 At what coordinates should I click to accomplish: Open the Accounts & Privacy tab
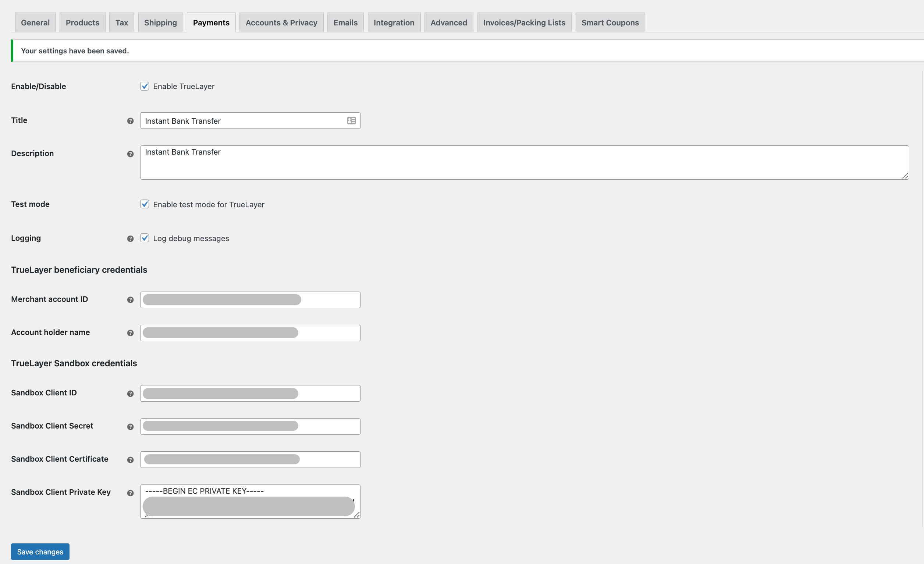tap(281, 22)
